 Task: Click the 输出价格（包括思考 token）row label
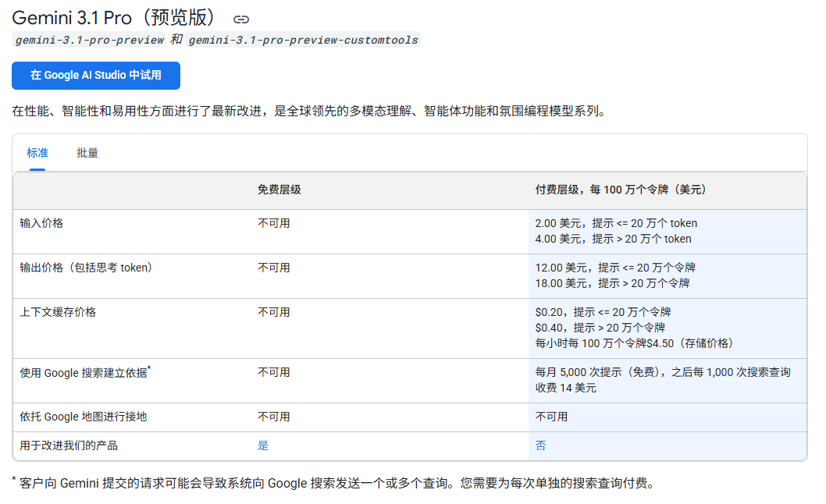(x=87, y=268)
